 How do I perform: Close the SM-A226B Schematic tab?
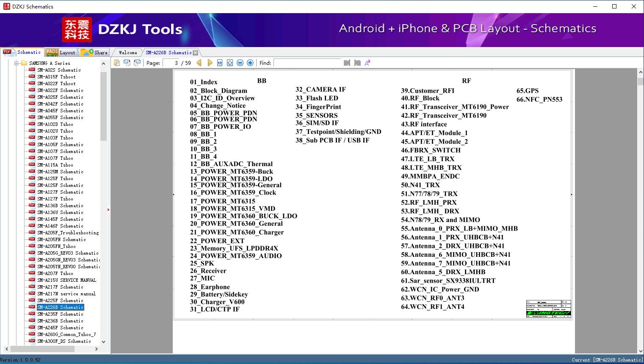tap(195, 53)
